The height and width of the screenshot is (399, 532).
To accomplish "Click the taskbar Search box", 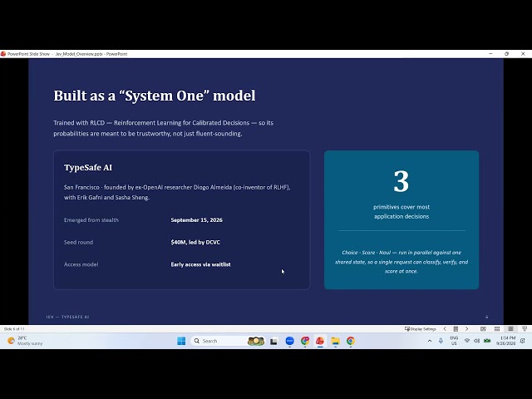I will tap(228, 341).
